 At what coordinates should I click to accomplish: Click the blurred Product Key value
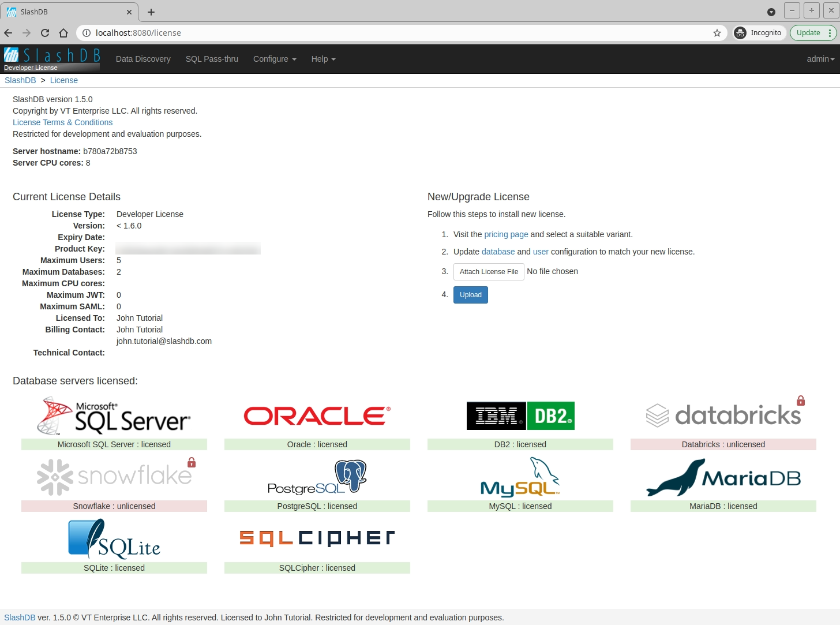pos(188,249)
